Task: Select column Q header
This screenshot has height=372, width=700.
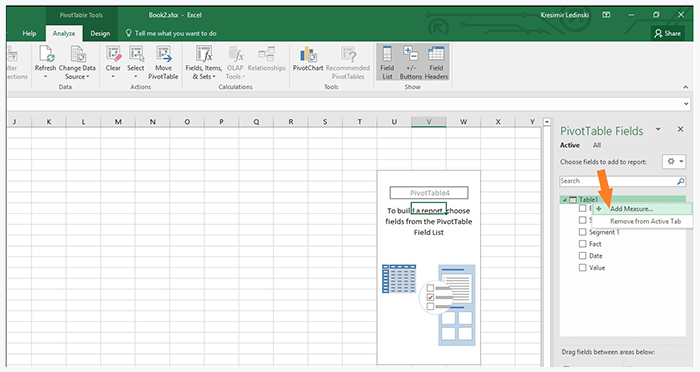Action: point(256,121)
